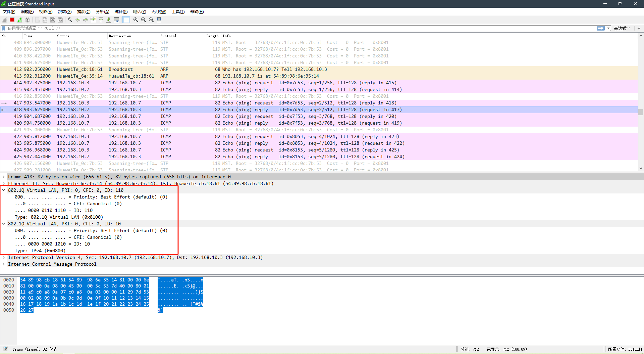Go back to previous packet in history
The height and width of the screenshot is (354, 644).
point(78,20)
